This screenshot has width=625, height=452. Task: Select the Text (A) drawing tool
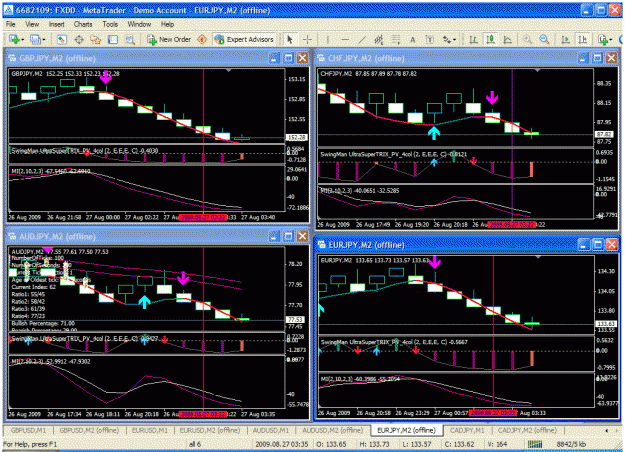[x=413, y=39]
